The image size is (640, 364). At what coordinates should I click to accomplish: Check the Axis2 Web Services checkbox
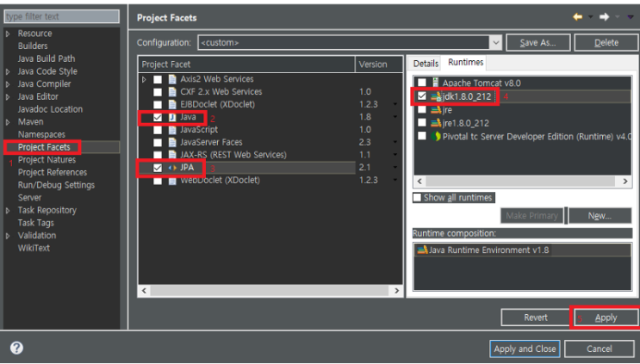[x=158, y=79]
